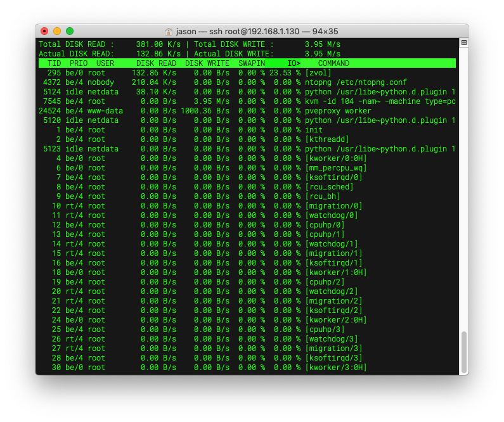Select the [watchdog/0] process
The width and height of the screenshot is (504, 422).
pyautogui.click(x=332, y=215)
